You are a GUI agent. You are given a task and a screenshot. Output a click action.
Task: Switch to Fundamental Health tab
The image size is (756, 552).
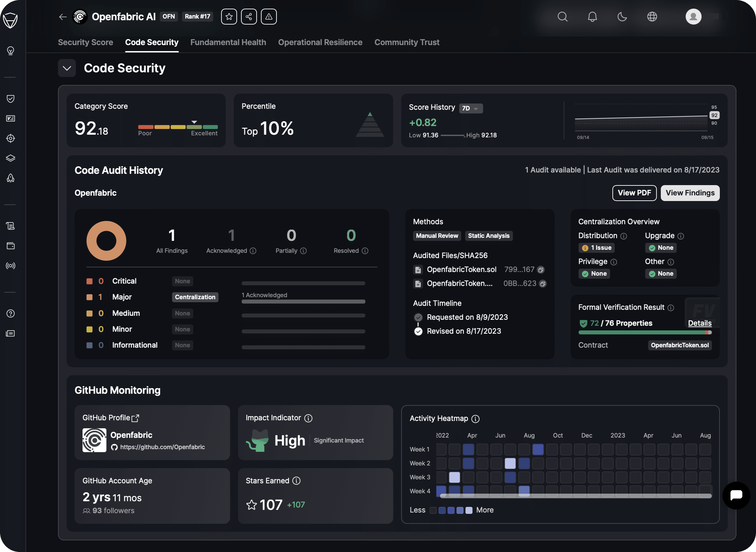(228, 42)
